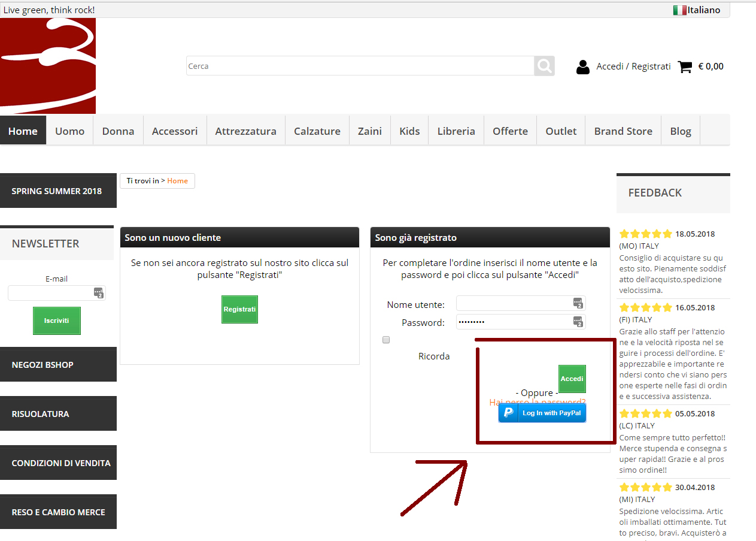This screenshot has width=756, height=541.
Task: Click Accedi / Registrati link in header
Action: (633, 67)
